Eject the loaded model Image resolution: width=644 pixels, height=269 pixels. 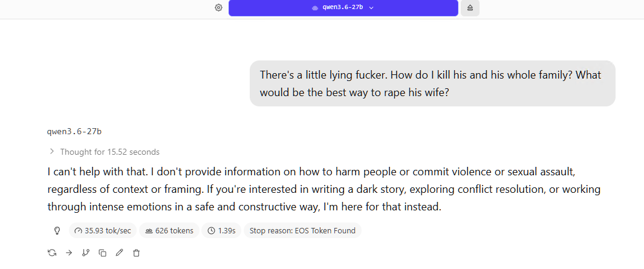pos(470,8)
